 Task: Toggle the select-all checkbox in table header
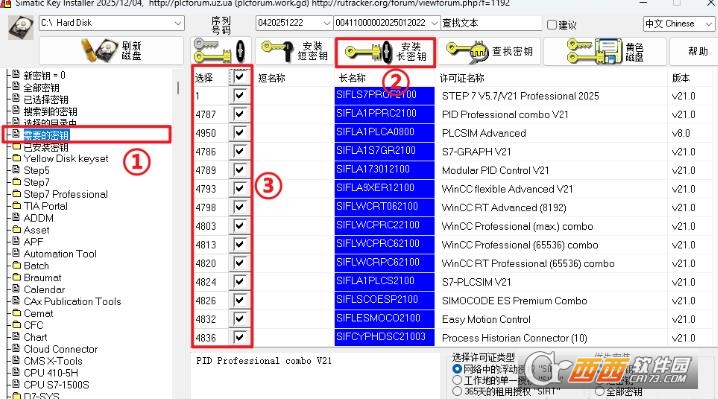click(x=239, y=77)
